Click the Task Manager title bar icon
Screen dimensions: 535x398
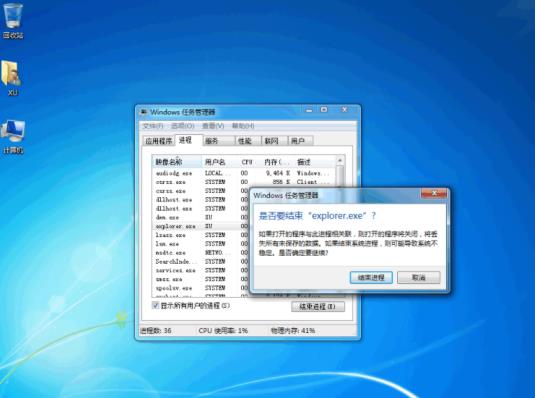(x=144, y=112)
